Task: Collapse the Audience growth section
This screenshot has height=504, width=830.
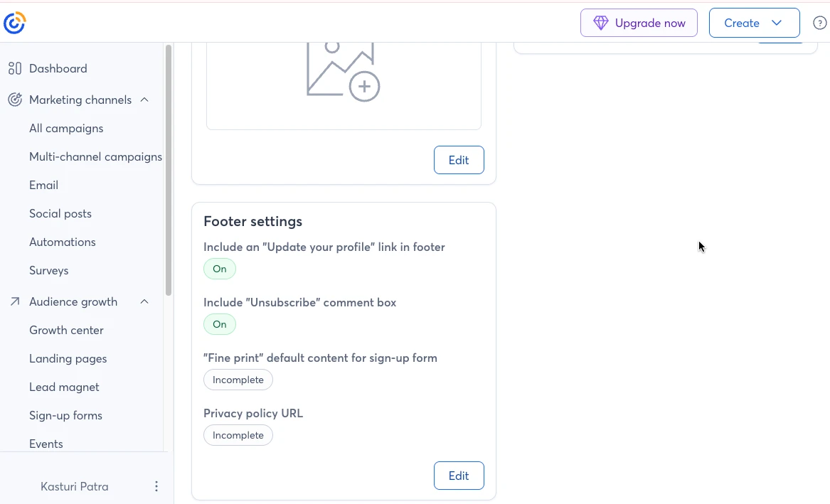Action: pyautogui.click(x=144, y=301)
